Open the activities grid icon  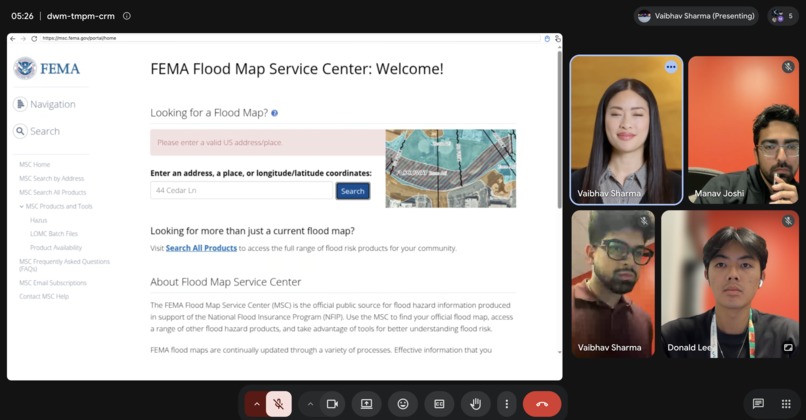pos(786,404)
